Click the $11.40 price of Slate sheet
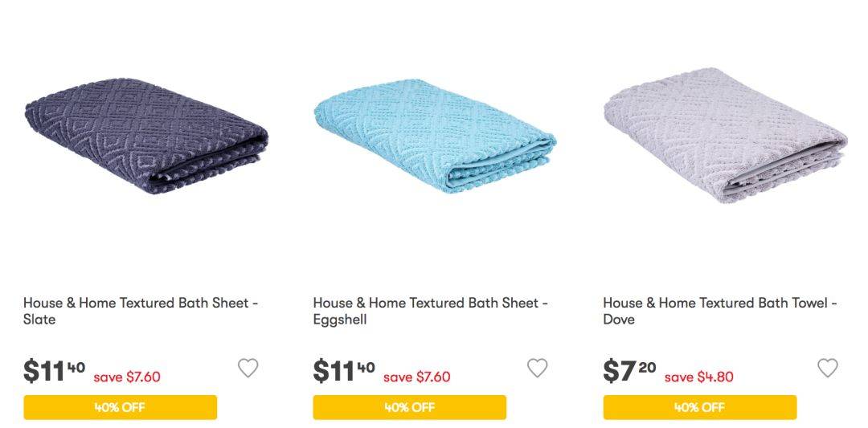Viewport: 868px width, 428px height. pos(55,371)
